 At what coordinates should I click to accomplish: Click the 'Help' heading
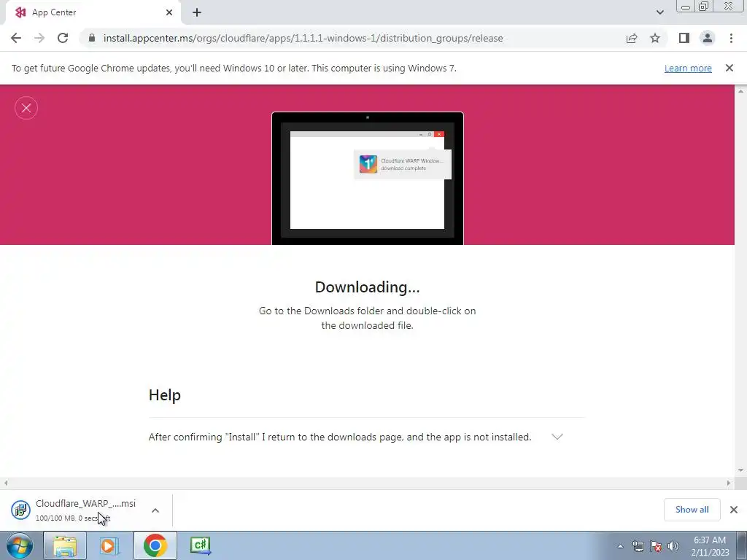click(x=165, y=395)
